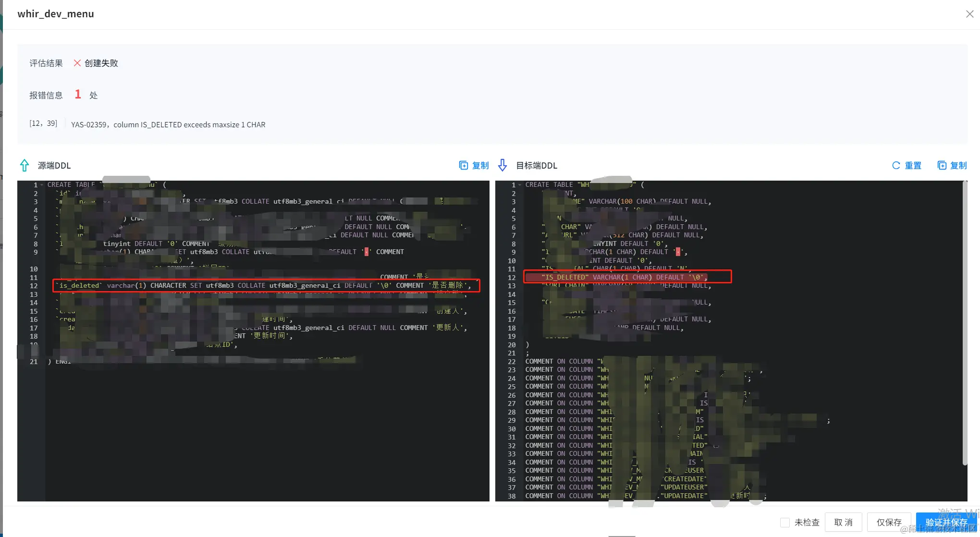Click the 重置 reset icon
Image resolution: width=980 pixels, height=537 pixels.
click(x=896, y=165)
